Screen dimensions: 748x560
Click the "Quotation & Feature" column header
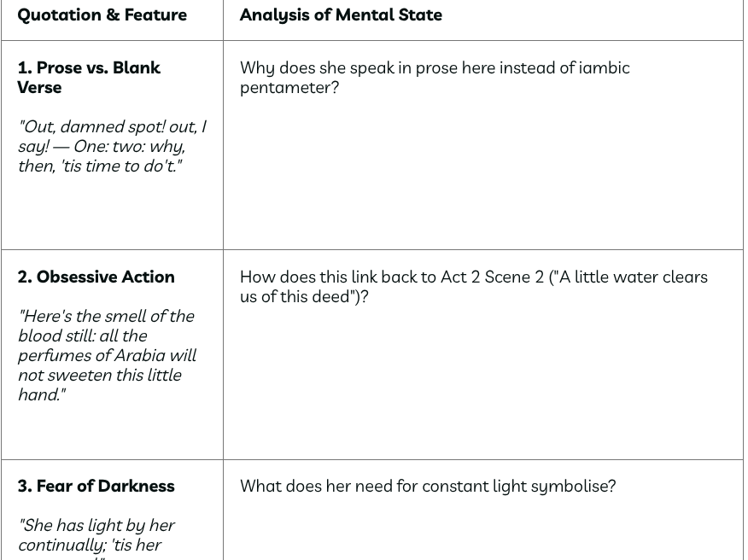tap(102, 15)
